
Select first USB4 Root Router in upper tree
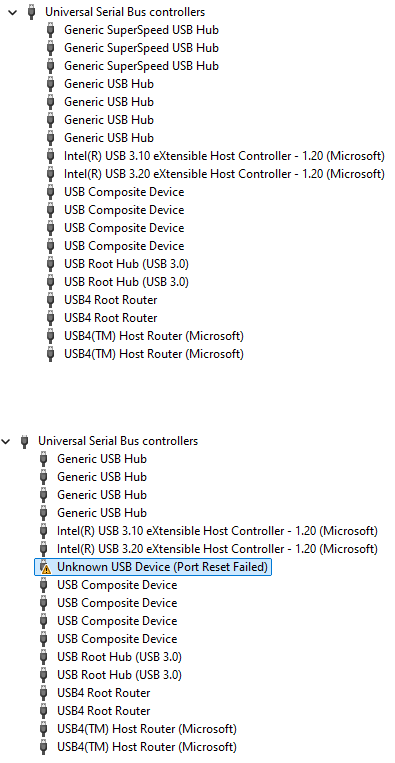(110, 300)
